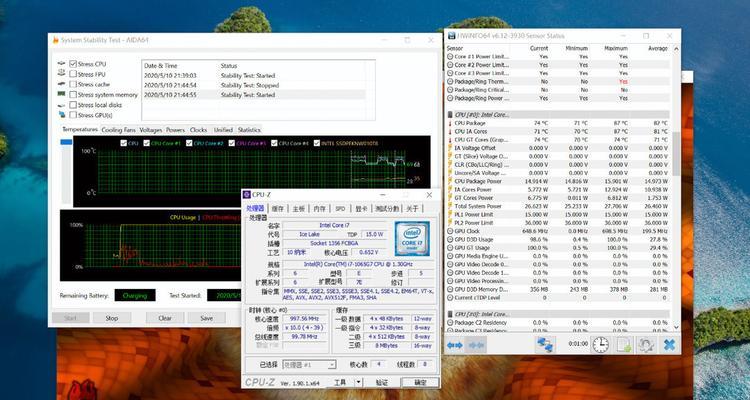
Task: Open the HWiNFO sensor settings gear icon
Action: [x=647, y=344]
